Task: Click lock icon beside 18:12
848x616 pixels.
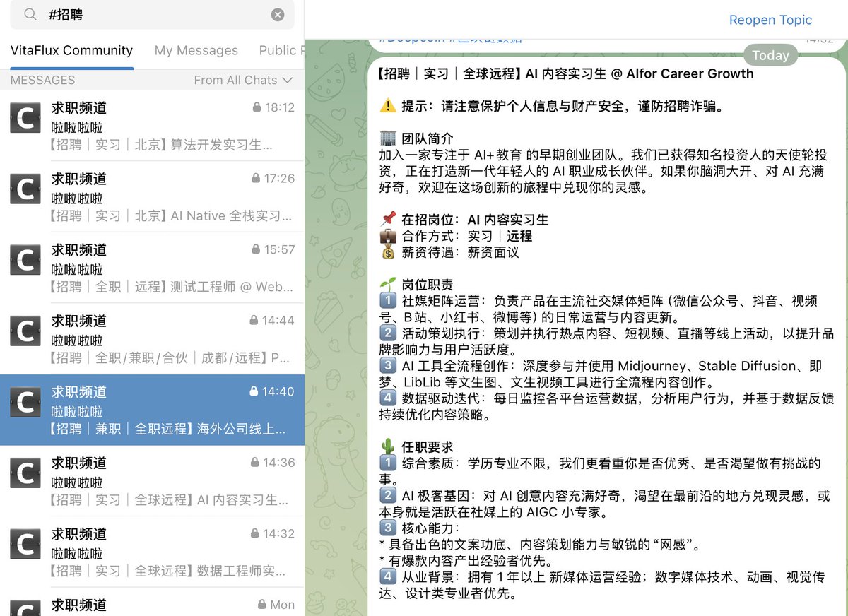Action: point(257,107)
